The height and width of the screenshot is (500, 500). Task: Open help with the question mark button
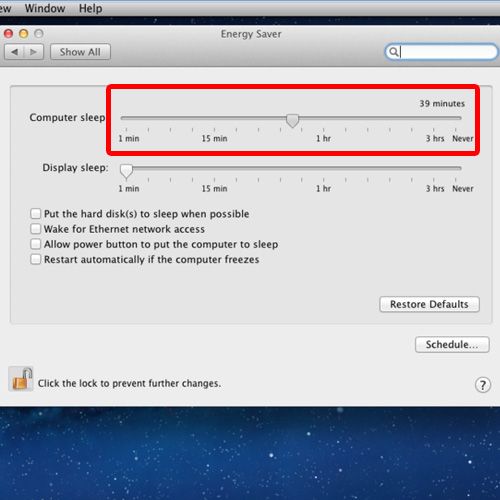[x=482, y=385]
